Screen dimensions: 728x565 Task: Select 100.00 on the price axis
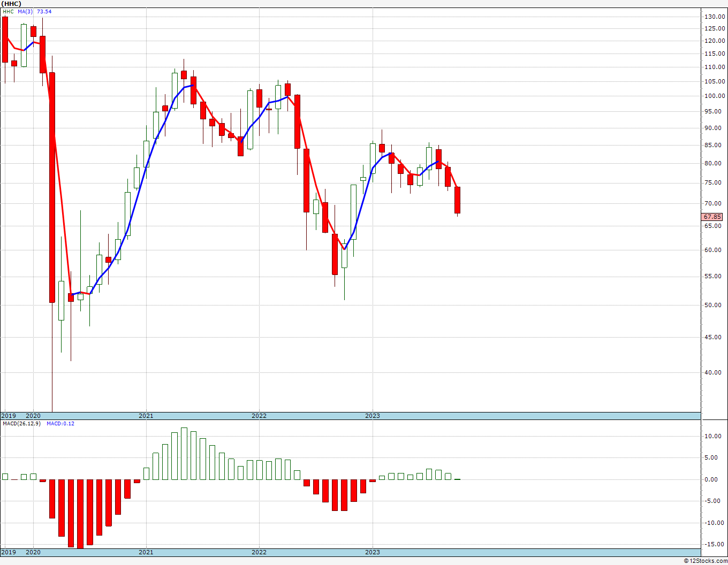click(x=715, y=96)
